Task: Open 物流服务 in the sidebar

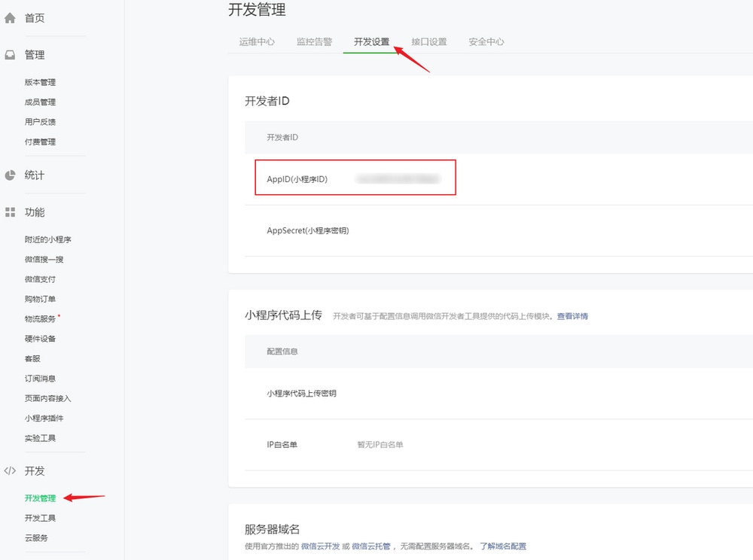Action: [x=40, y=319]
